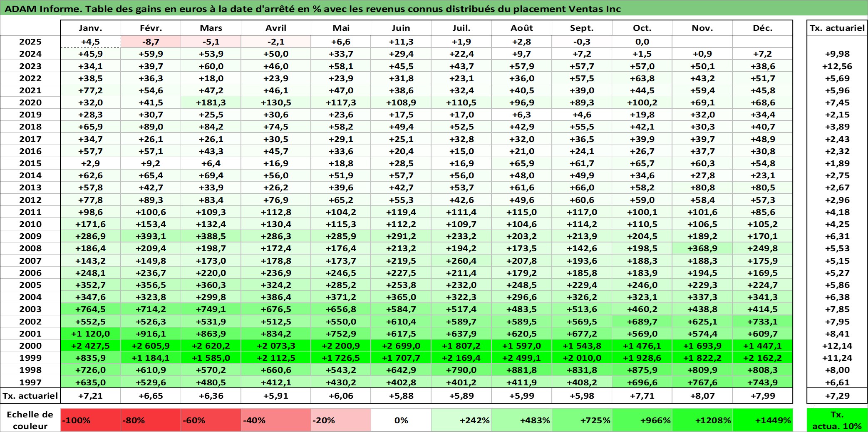The image size is (868, 432).
Task: Click the +12,14 actuarial rate for 2000
Action: (x=837, y=346)
